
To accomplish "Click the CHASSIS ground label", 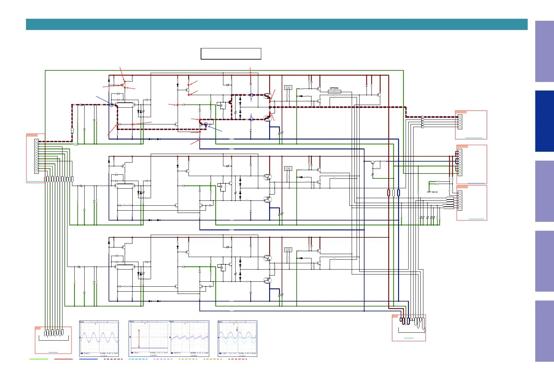I will [x=435, y=192].
